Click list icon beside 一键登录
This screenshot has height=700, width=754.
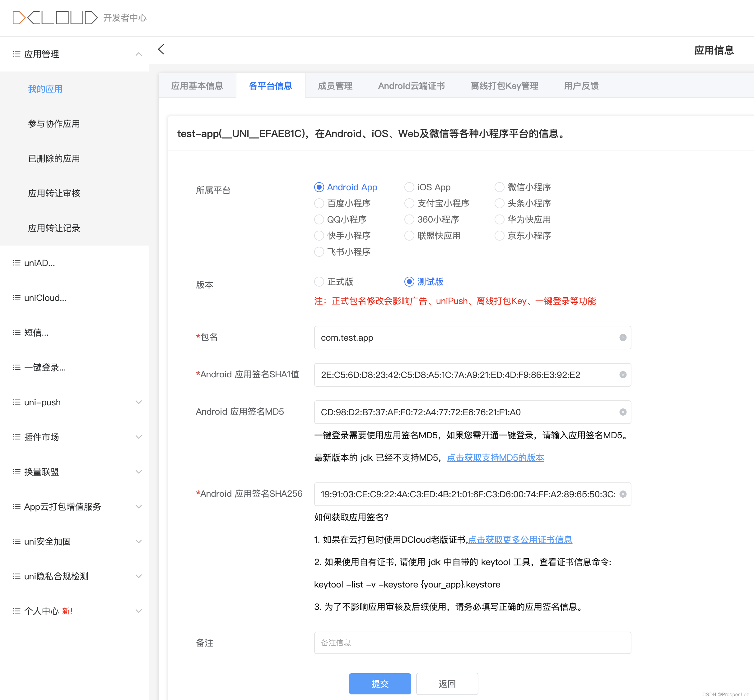pyautogui.click(x=17, y=367)
